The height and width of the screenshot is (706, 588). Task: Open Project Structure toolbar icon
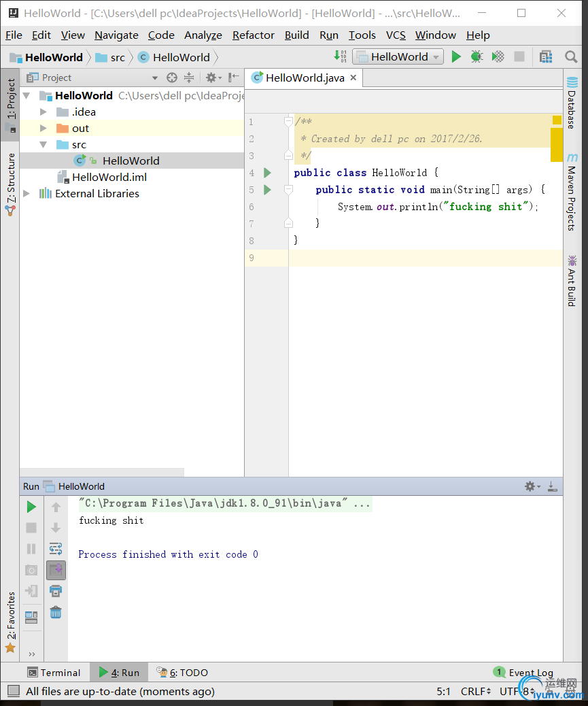coord(546,56)
